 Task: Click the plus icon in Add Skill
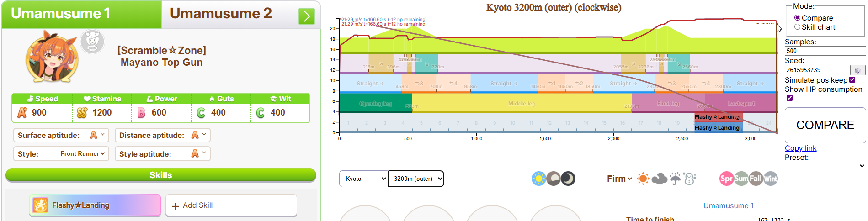tap(176, 206)
